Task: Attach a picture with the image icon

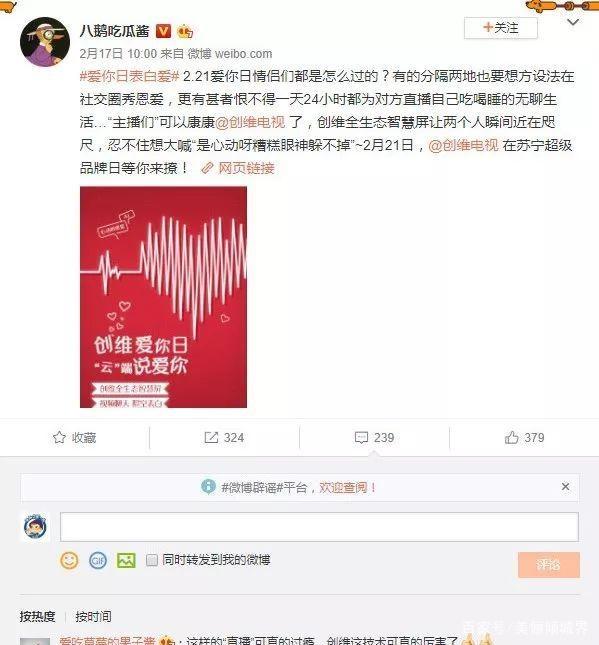Action: point(126,560)
